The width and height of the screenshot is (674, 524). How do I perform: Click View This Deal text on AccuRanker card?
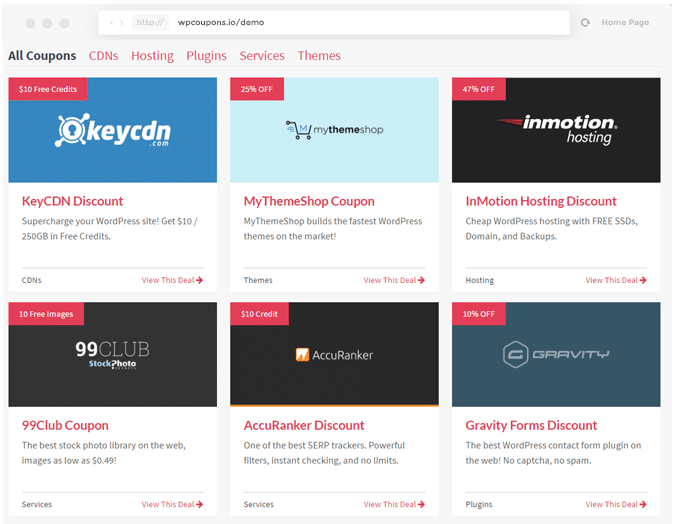(x=390, y=504)
